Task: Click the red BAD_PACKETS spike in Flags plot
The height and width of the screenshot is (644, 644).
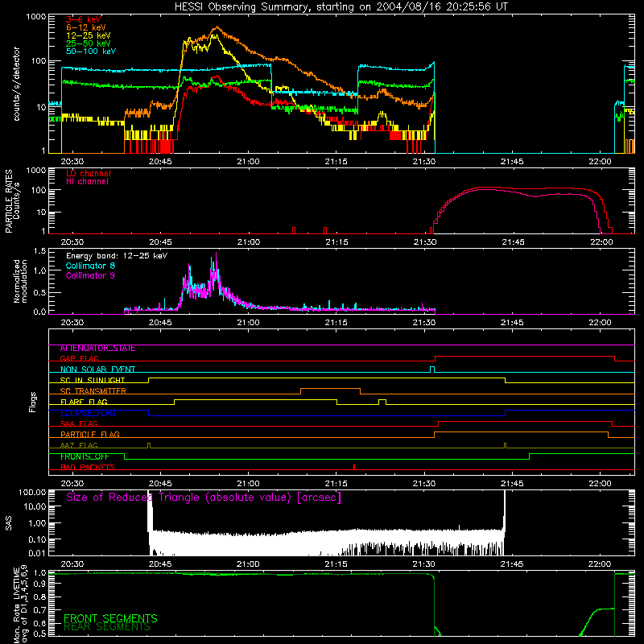Action: tap(354, 467)
